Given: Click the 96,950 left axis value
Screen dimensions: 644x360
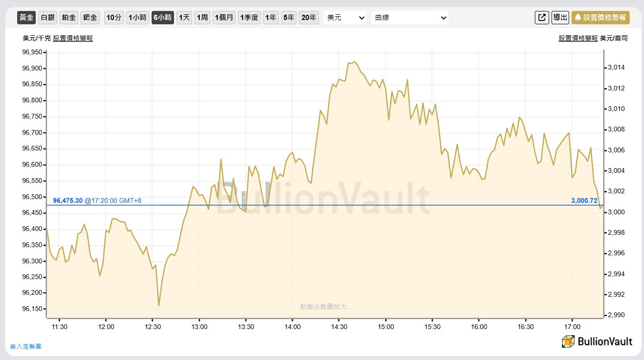Looking at the screenshot, I should [x=32, y=52].
